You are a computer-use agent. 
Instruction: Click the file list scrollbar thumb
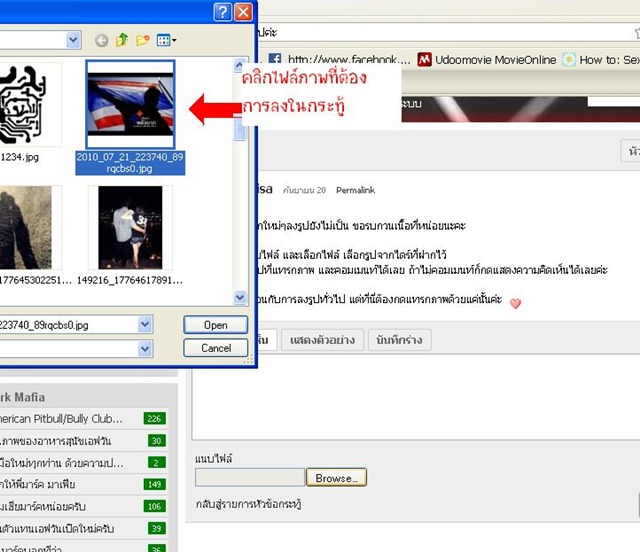[240, 127]
